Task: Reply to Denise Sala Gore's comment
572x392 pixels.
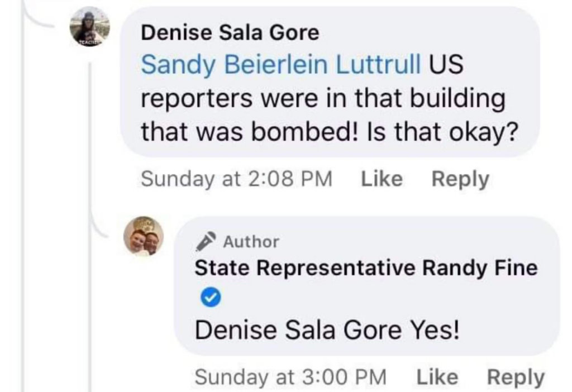Action: (460, 178)
